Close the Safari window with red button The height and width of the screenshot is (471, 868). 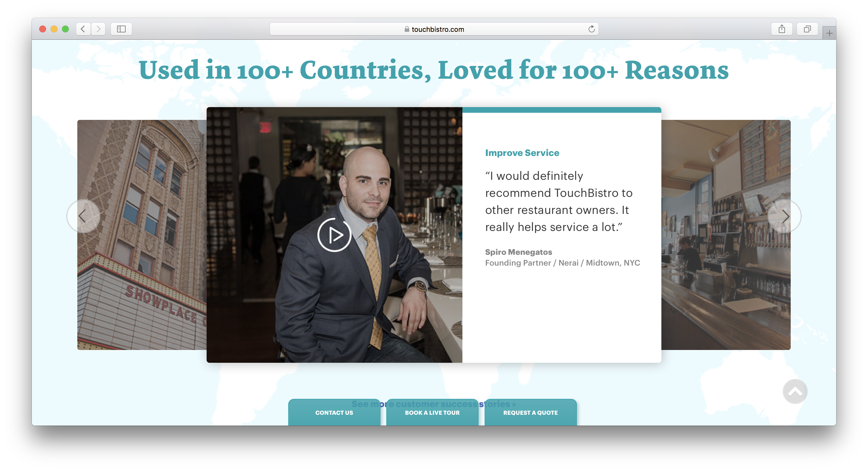(x=42, y=29)
